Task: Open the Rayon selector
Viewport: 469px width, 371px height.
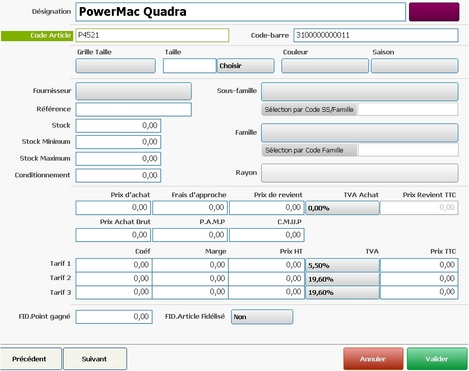Action: [x=359, y=173]
